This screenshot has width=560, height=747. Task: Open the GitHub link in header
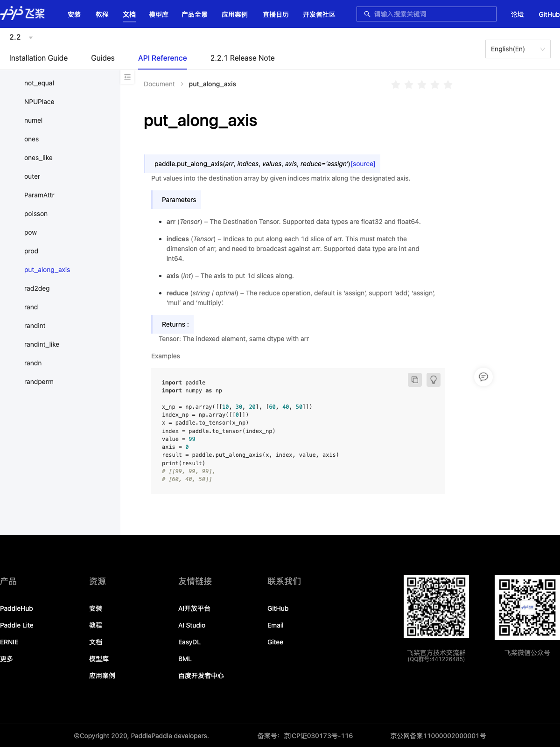coord(549,14)
